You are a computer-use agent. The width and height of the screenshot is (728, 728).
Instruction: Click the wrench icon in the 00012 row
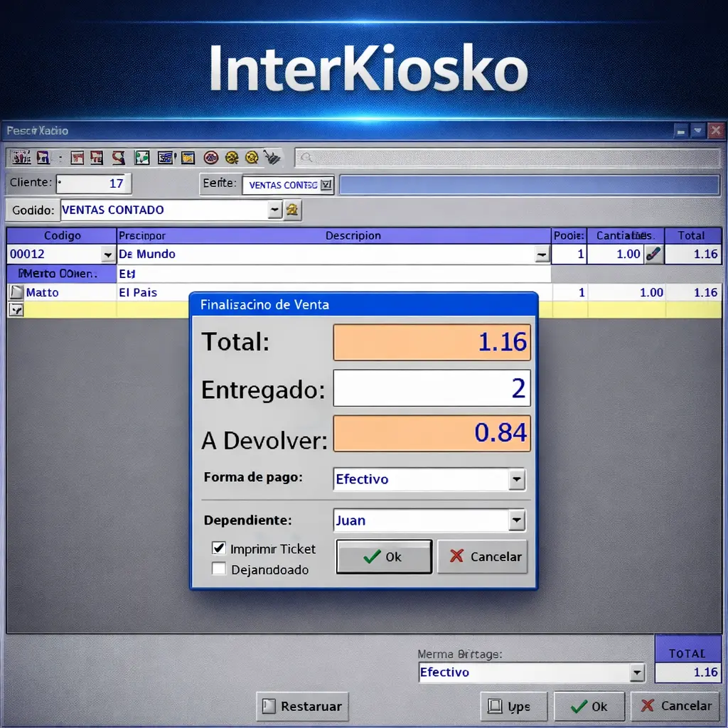(x=653, y=254)
